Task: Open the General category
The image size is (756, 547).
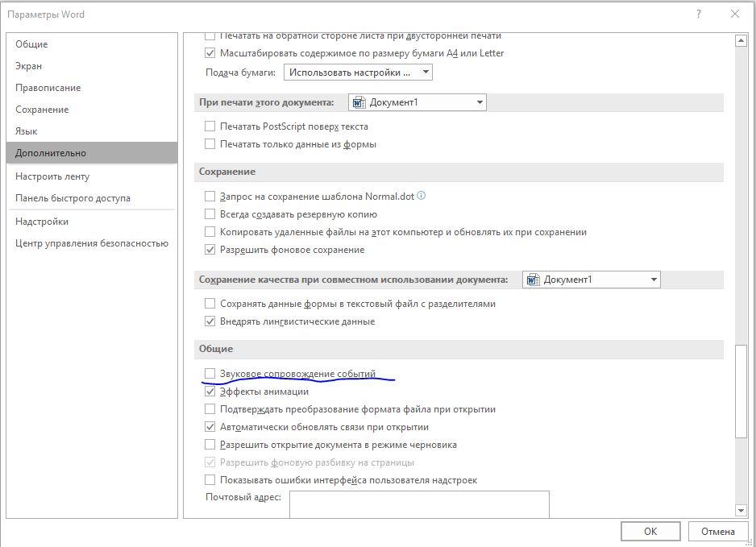Action: (92, 44)
